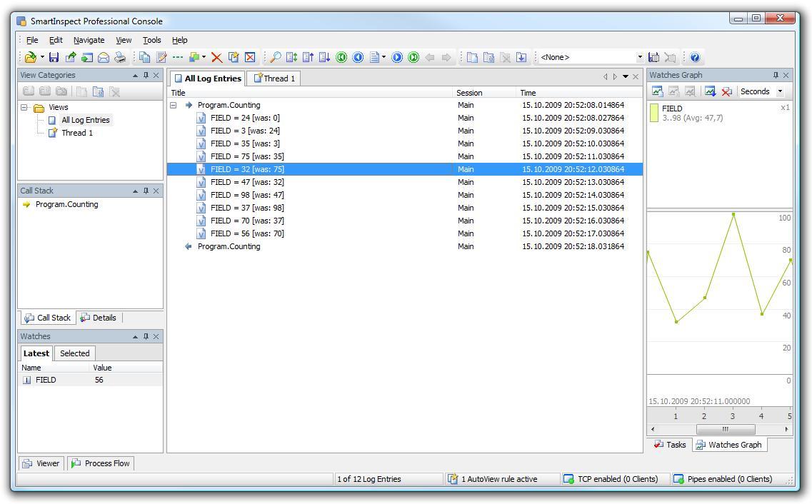
Task: Click the download-arrow view icon in main toolbar
Action: coord(521,57)
